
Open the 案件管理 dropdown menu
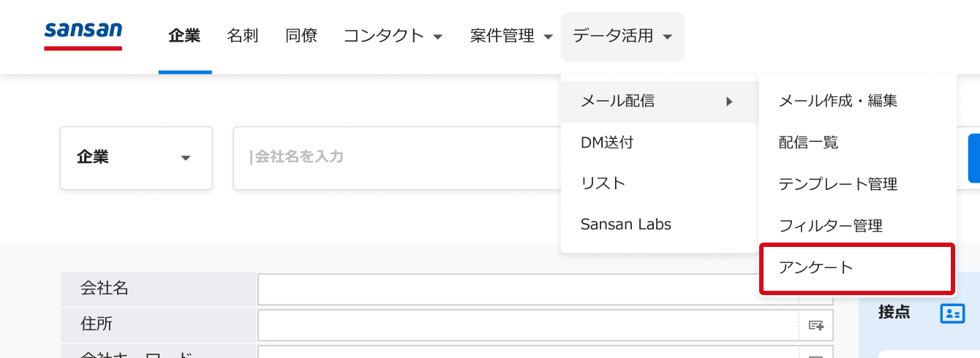[511, 36]
